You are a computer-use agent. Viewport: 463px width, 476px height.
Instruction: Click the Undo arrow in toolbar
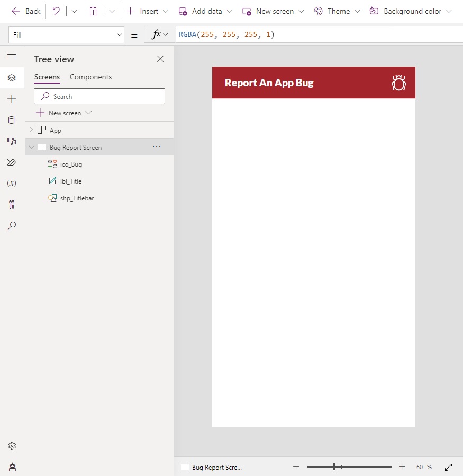[56, 11]
